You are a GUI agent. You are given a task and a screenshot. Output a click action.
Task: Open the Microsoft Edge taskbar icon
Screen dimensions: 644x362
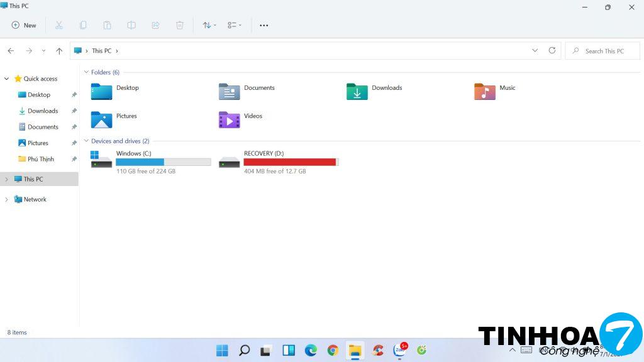311,350
